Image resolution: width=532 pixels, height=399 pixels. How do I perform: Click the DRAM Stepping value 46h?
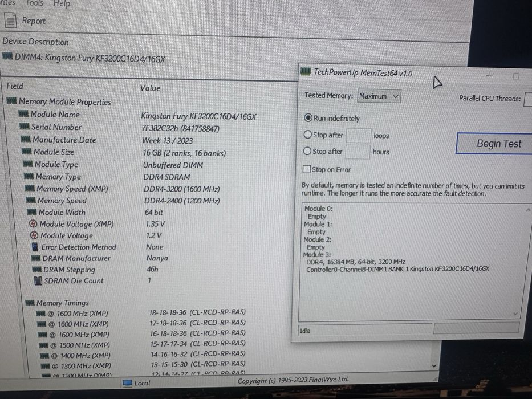pos(152,269)
